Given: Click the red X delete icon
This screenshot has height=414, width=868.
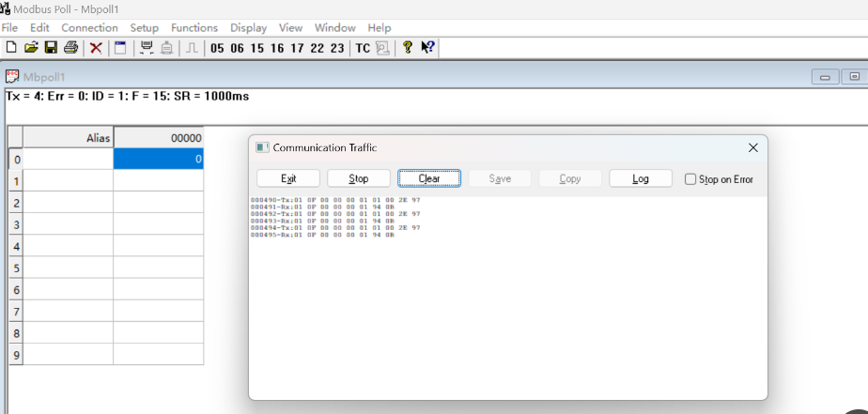Looking at the screenshot, I should coord(96,48).
